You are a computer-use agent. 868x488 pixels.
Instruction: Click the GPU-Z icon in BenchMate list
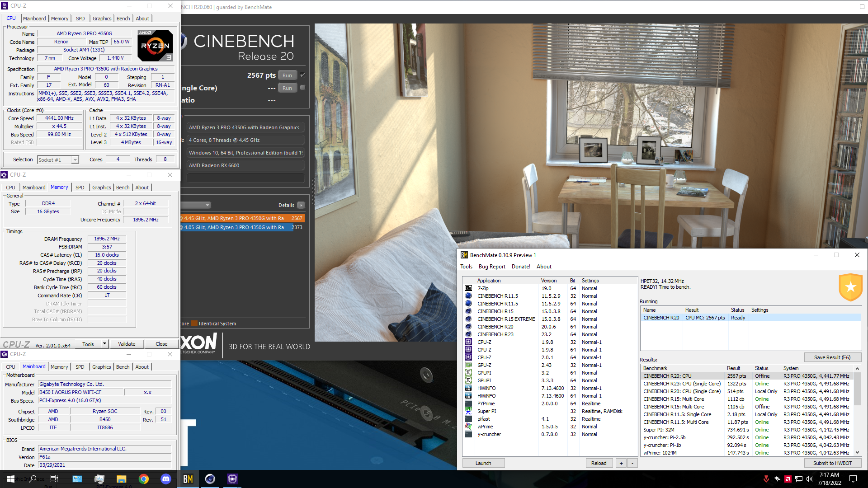[468, 365]
